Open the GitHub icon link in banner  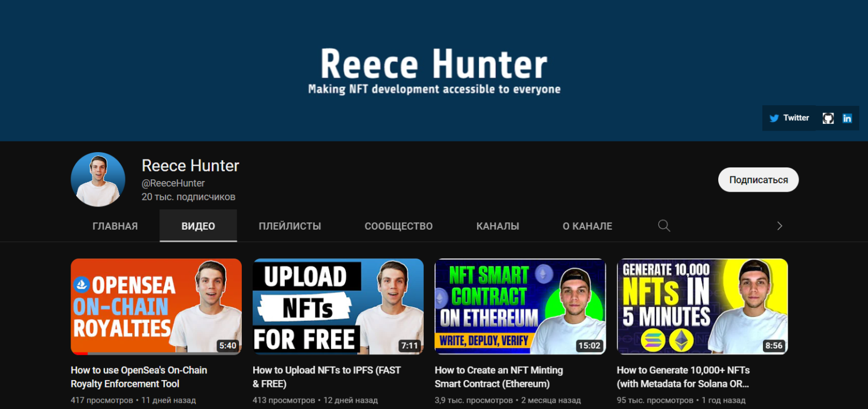click(x=828, y=118)
